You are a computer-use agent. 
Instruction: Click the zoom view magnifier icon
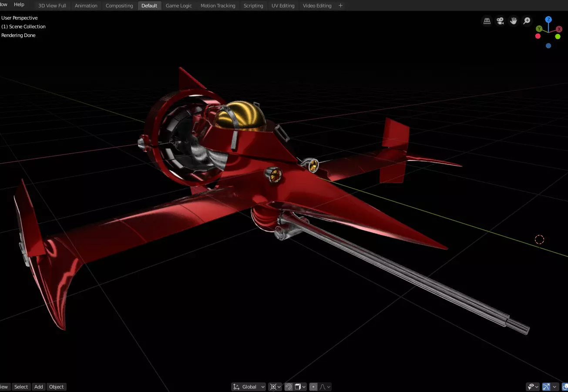[x=527, y=21]
